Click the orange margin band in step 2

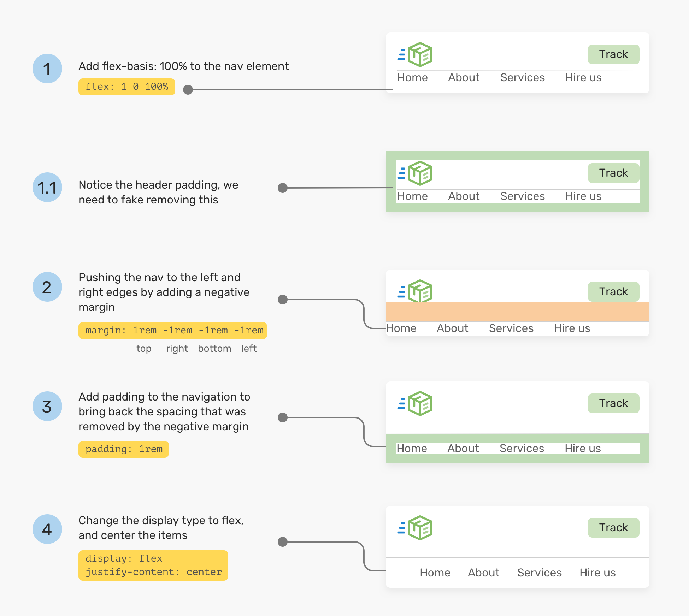click(517, 312)
